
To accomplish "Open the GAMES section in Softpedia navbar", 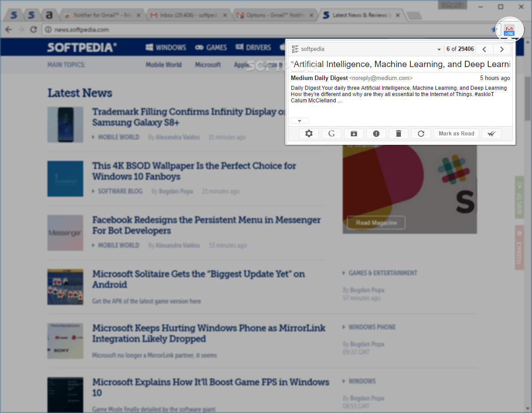I will point(211,47).
